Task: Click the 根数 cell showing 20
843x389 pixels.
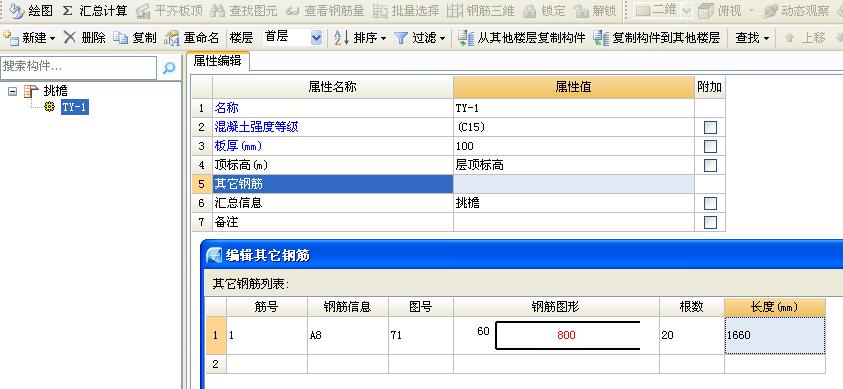Action: [x=692, y=335]
